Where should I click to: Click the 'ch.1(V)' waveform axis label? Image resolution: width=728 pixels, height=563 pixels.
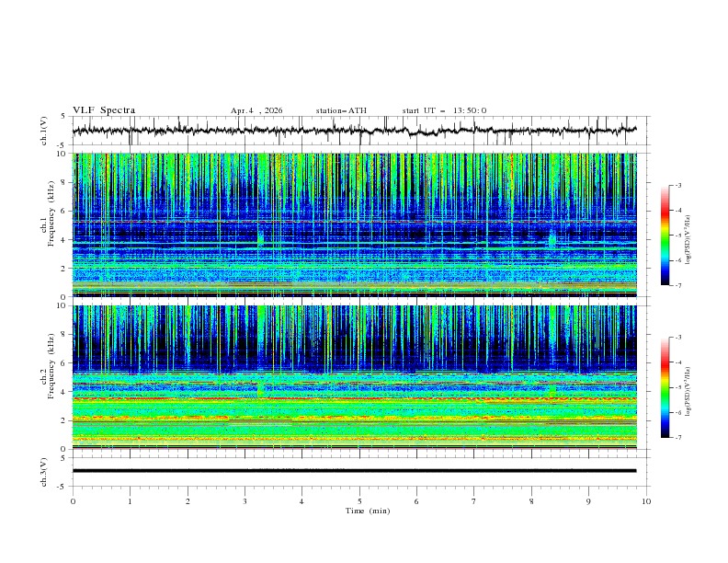[x=44, y=131]
